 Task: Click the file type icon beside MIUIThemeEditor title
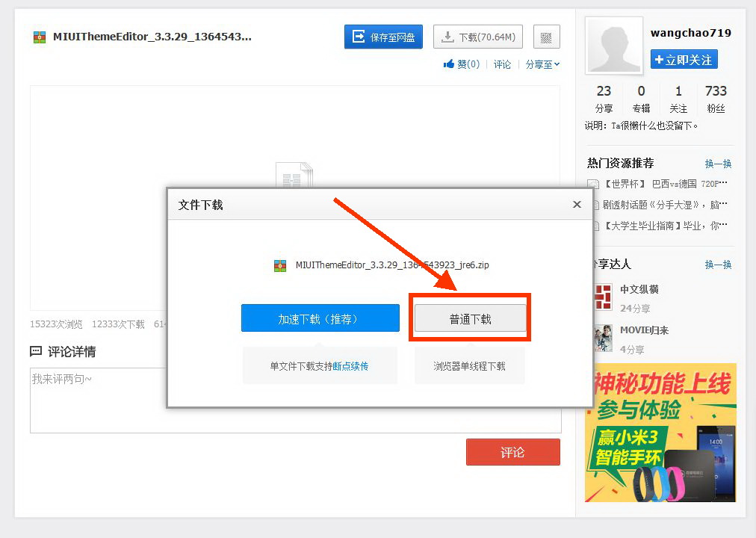[x=40, y=37]
